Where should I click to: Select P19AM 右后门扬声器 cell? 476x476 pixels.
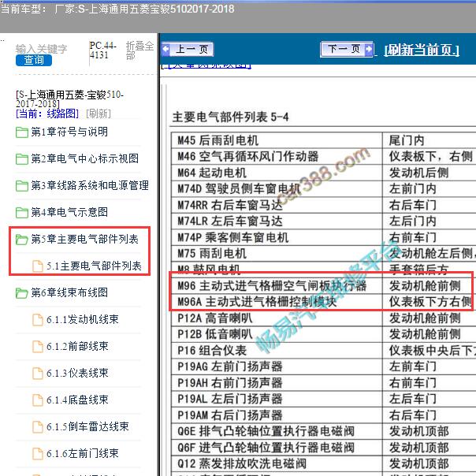coord(277,415)
